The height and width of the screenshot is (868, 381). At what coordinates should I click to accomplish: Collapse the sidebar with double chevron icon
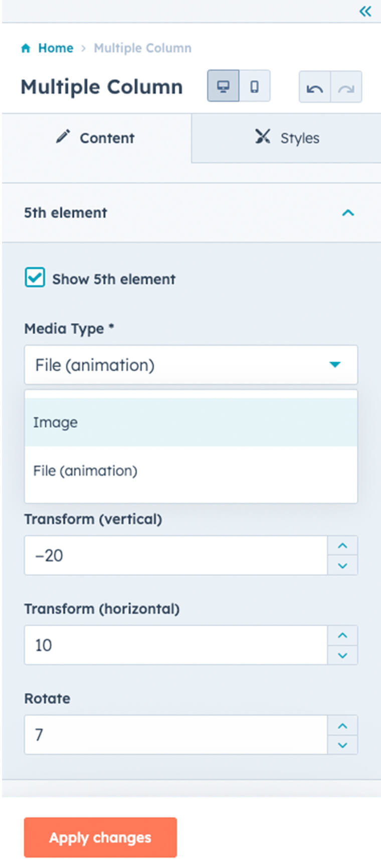pyautogui.click(x=365, y=11)
